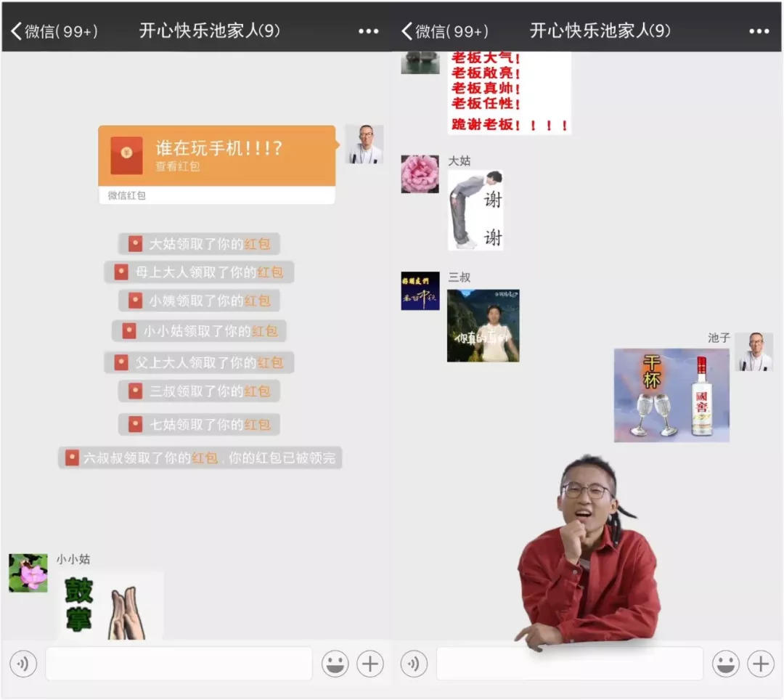
Task: Open the emoji picker in left chat
Action: [x=335, y=664]
